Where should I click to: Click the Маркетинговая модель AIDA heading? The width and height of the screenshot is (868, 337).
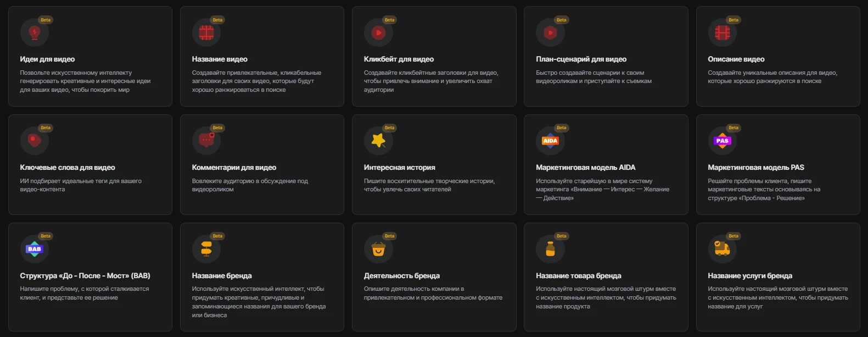pos(585,167)
